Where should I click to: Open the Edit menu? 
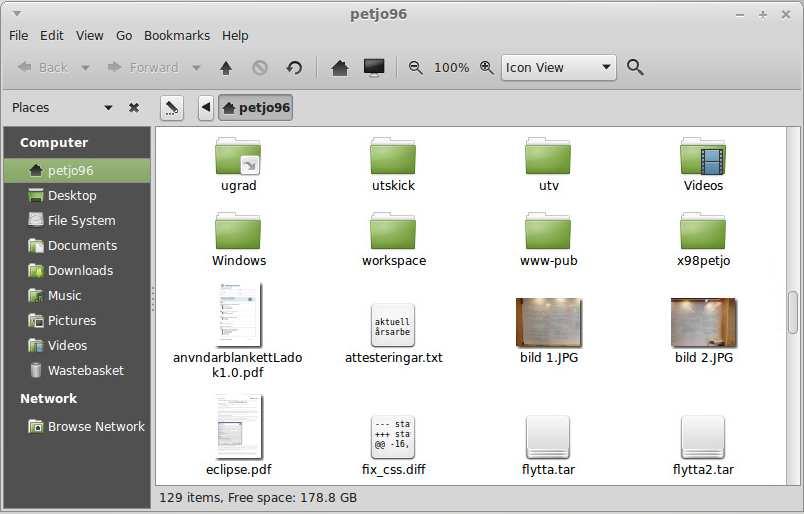52,35
